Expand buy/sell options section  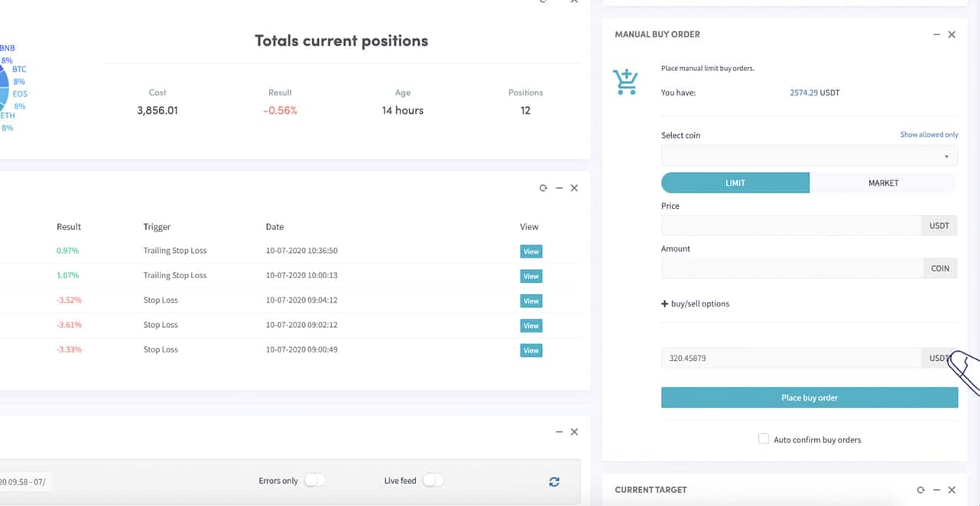[x=695, y=303]
